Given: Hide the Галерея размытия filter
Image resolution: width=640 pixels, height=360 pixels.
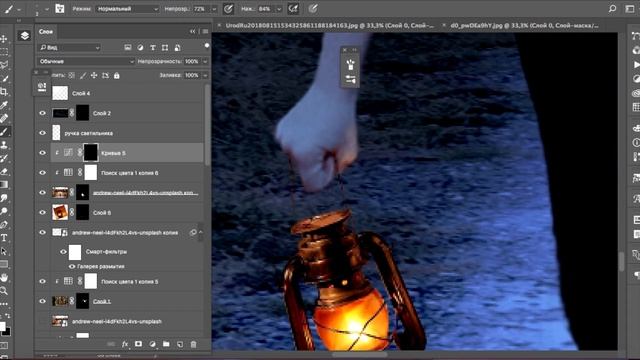Looking at the screenshot, I should 72,267.
